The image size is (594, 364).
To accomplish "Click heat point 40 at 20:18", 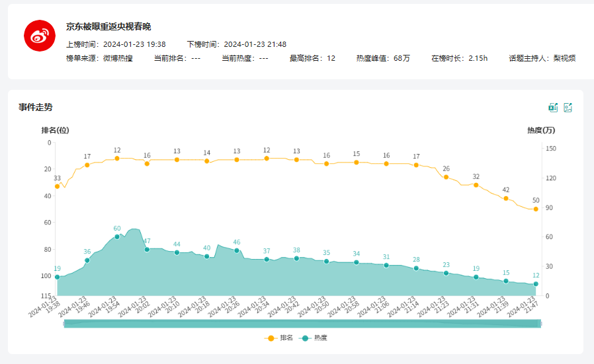I will (x=207, y=256).
